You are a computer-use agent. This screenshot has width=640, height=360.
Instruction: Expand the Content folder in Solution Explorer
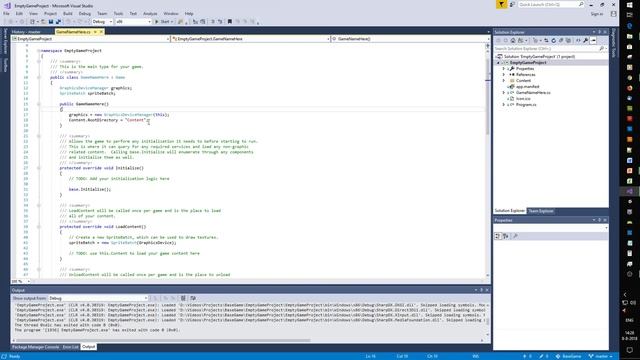tap(504, 81)
